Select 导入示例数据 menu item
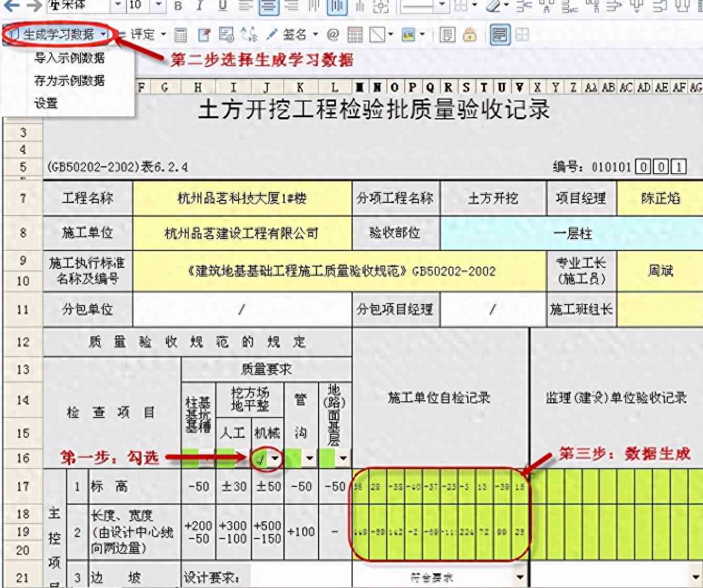 click(x=69, y=58)
